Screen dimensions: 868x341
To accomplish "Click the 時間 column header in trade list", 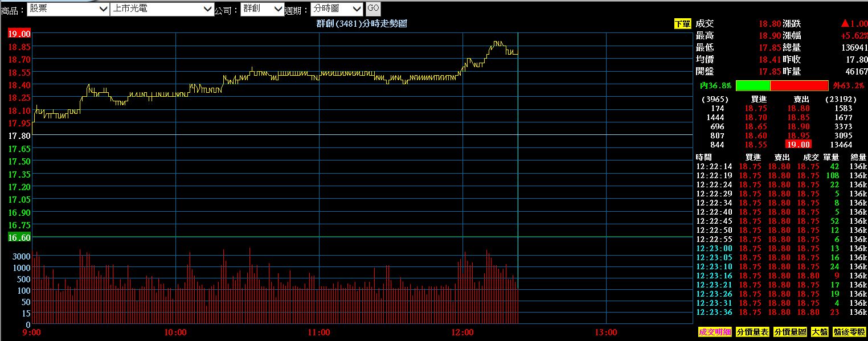I will pos(704,157).
